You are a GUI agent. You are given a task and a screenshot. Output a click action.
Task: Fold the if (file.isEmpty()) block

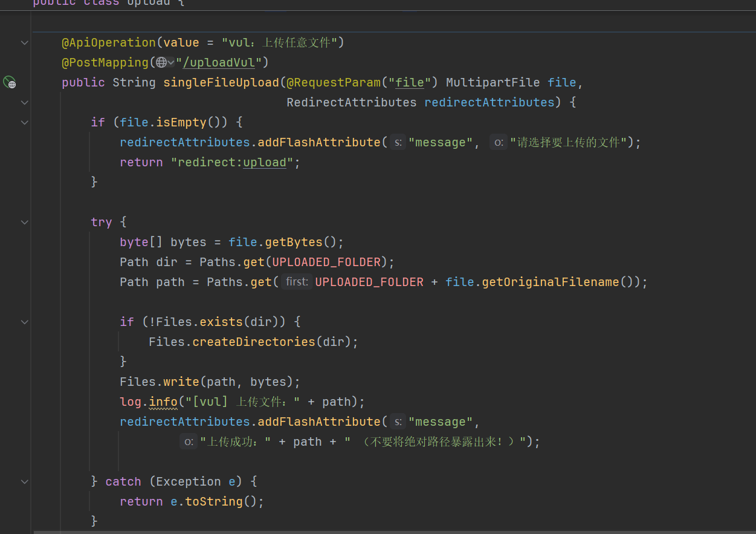tap(24, 122)
